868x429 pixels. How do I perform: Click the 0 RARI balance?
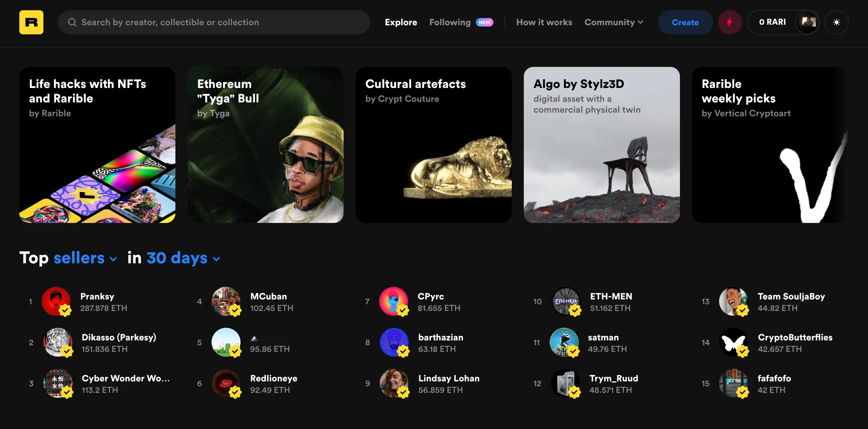click(772, 22)
